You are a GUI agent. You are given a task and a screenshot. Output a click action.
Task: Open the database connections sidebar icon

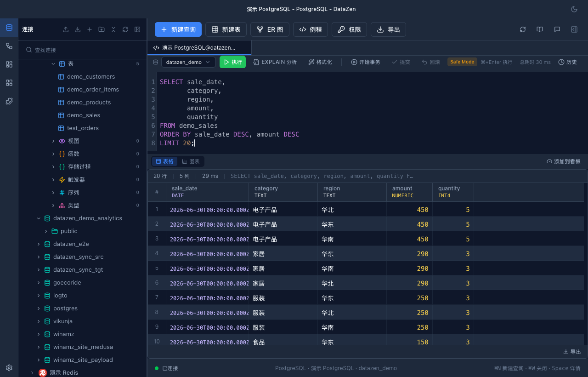click(x=9, y=28)
